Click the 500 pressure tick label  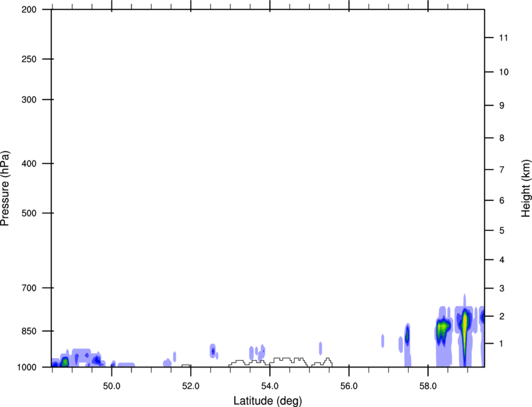[x=29, y=213]
